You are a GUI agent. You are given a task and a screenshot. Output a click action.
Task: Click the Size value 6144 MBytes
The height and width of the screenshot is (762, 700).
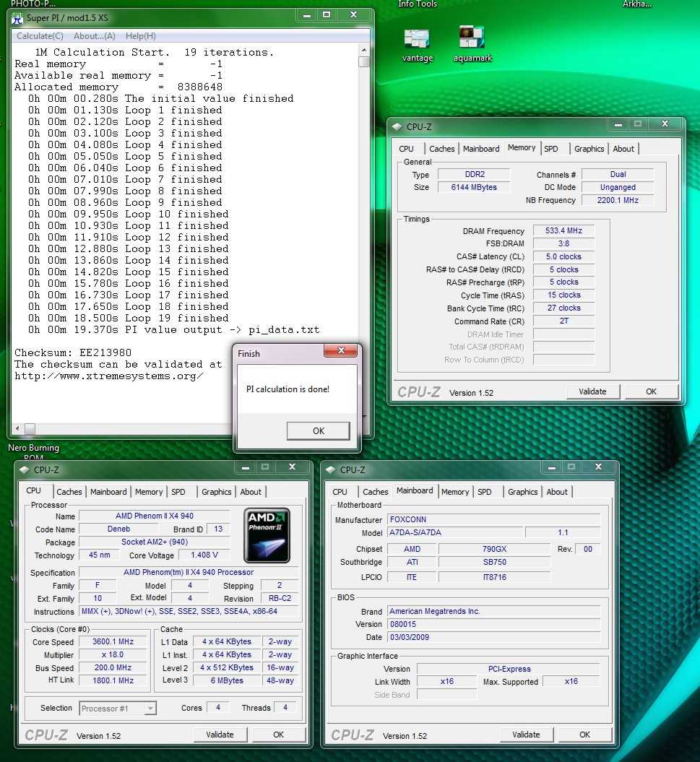[x=474, y=187]
